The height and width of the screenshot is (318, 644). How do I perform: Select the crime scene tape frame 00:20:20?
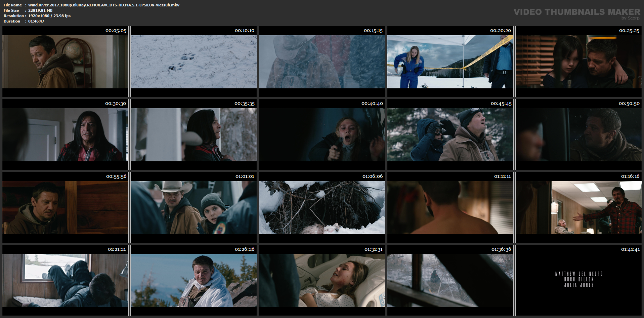pyautogui.click(x=450, y=62)
